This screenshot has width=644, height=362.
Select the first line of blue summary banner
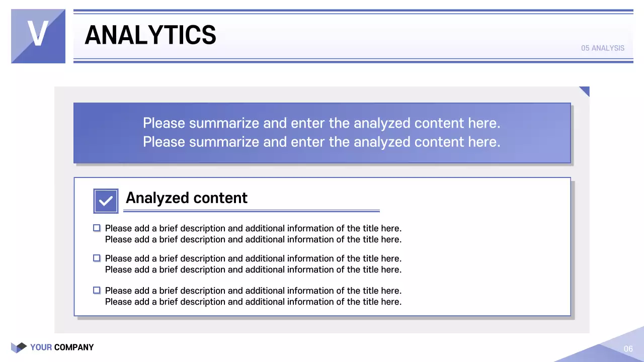point(321,123)
